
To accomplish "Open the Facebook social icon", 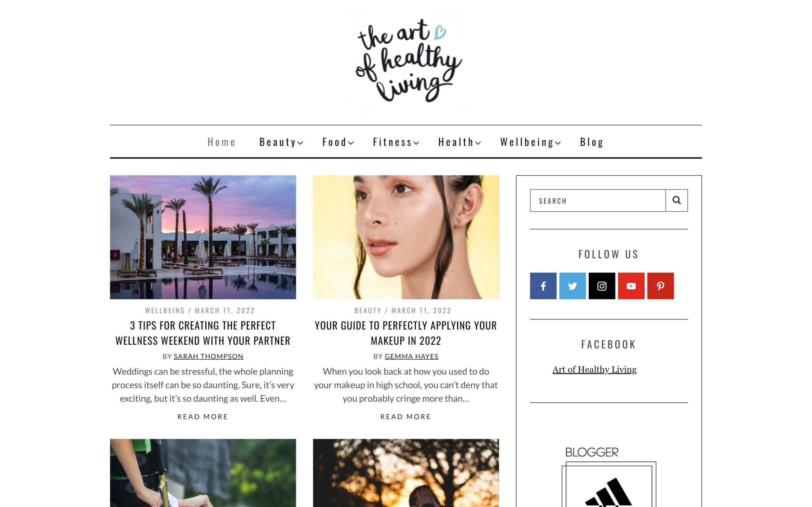I will coord(543,286).
